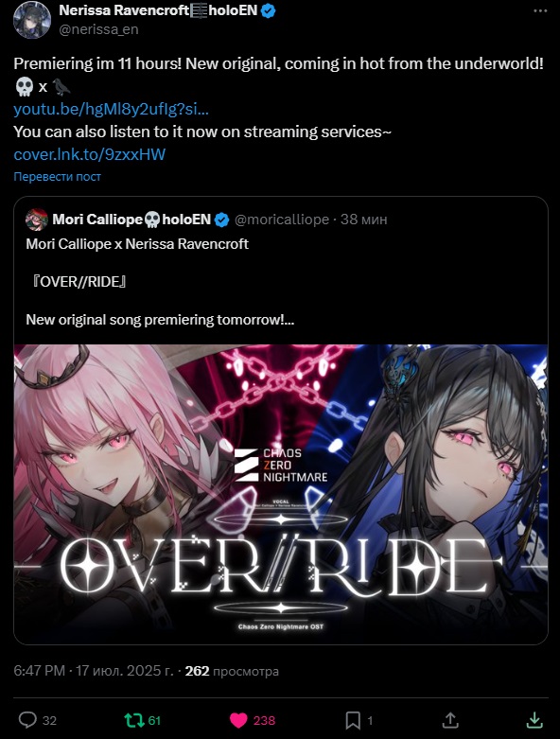
Task: Open the OVER//RIDE artwork image
Action: pos(281,494)
